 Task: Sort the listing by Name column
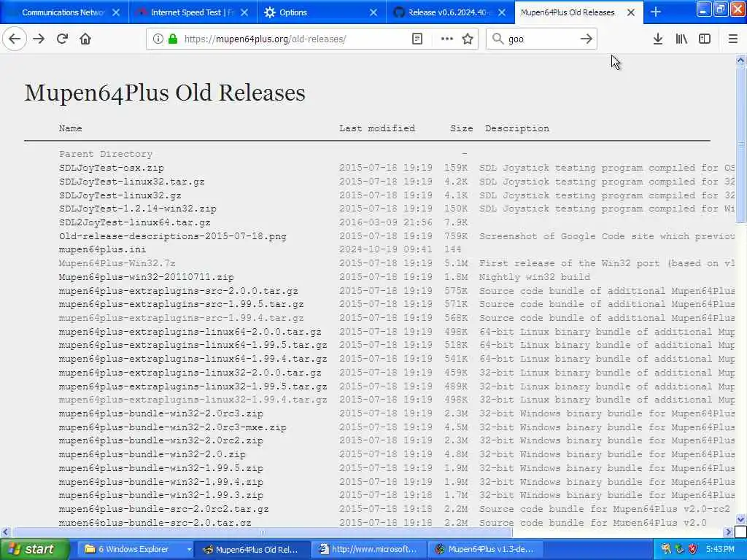click(x=71, y=128)
